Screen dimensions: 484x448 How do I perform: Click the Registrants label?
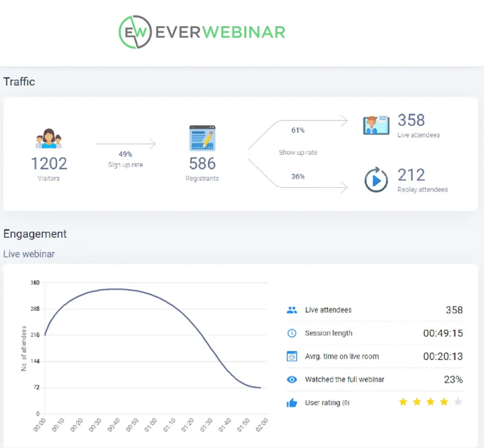tap(202, 179)
